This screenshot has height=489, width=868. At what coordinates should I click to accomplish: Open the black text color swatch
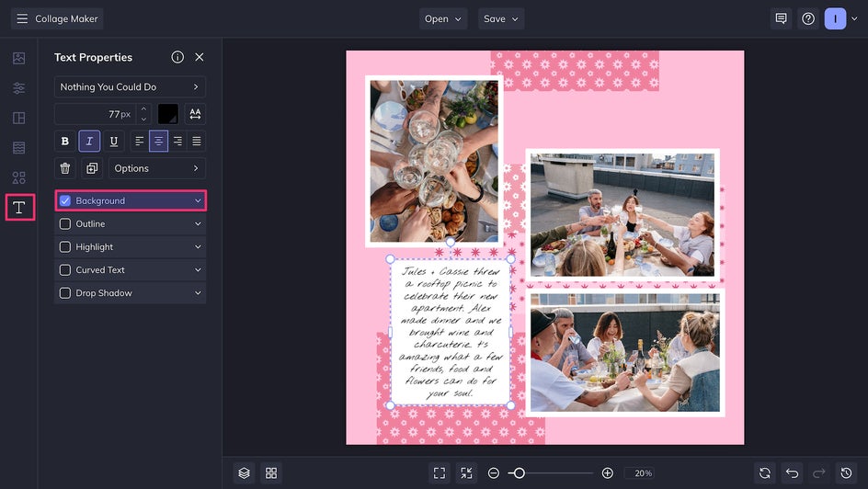[167, 114]
